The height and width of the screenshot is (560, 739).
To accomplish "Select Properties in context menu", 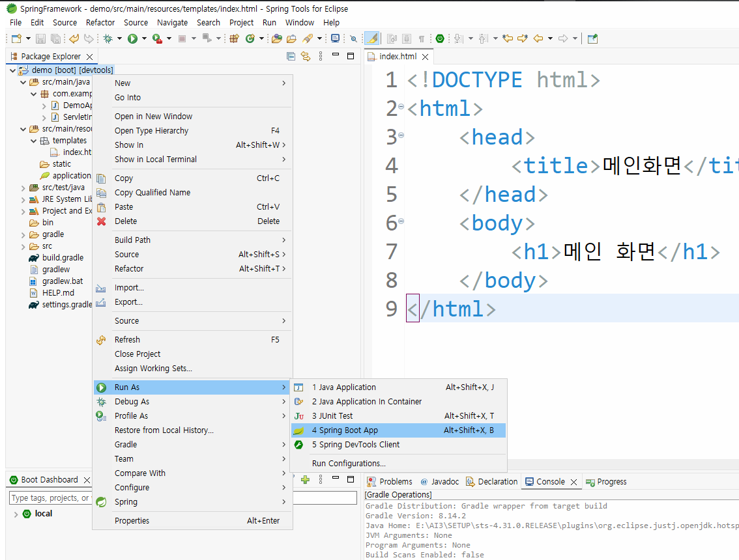I will (x=192, y=521).
